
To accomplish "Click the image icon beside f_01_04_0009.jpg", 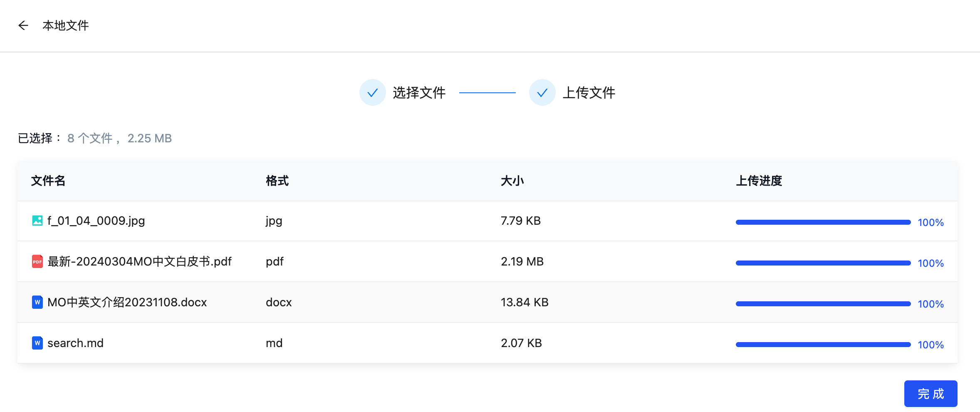I will (x=37, y=221).
